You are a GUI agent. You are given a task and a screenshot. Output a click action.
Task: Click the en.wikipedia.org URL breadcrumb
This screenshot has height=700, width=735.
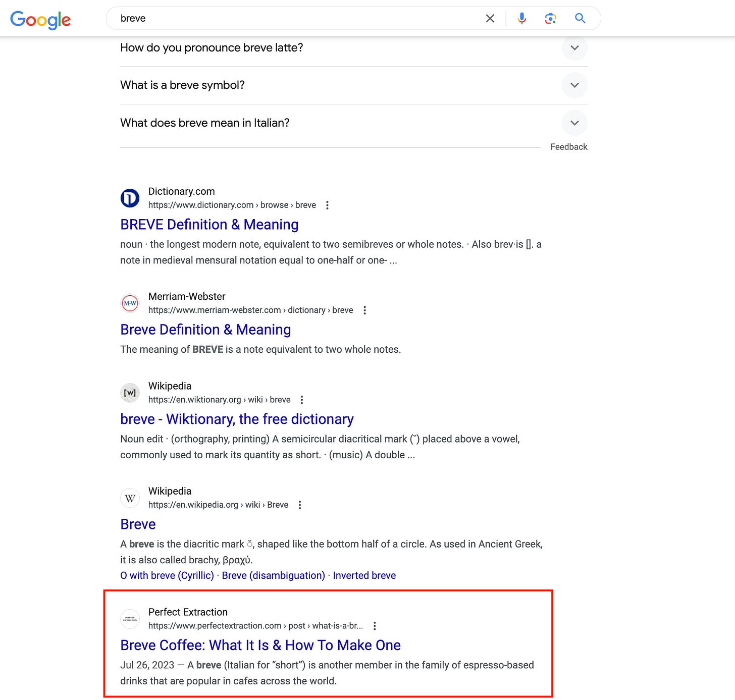tap(218, 505)
